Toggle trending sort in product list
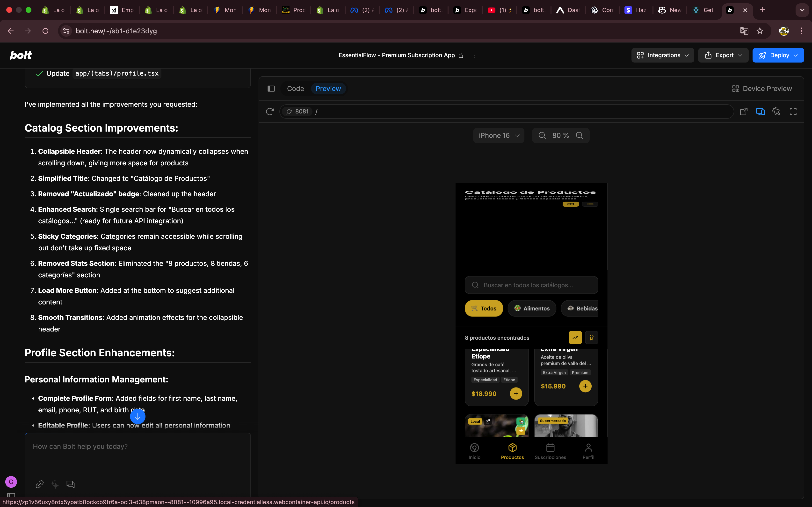812x507 pixels. coord(575,338)
